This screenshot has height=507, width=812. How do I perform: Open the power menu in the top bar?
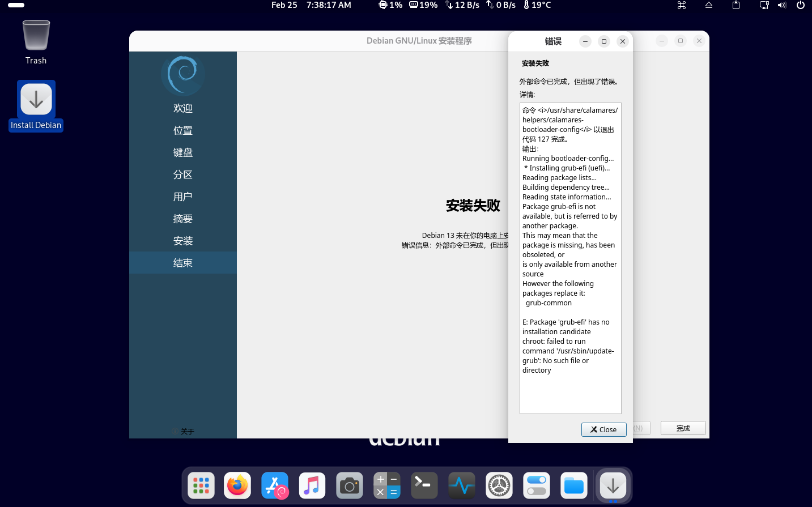[801, 5]
